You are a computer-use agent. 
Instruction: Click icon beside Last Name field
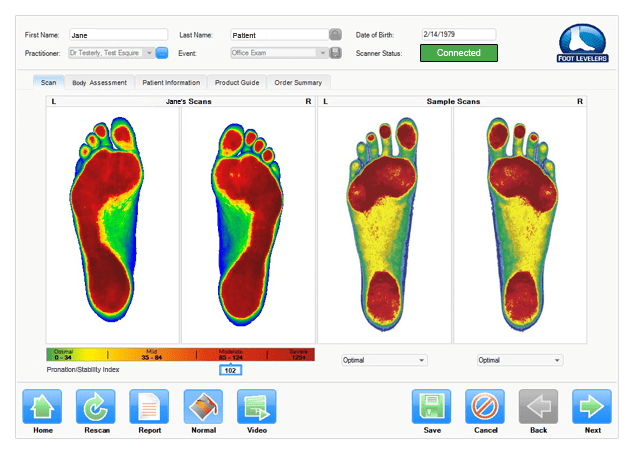click(x=335, y=34)
